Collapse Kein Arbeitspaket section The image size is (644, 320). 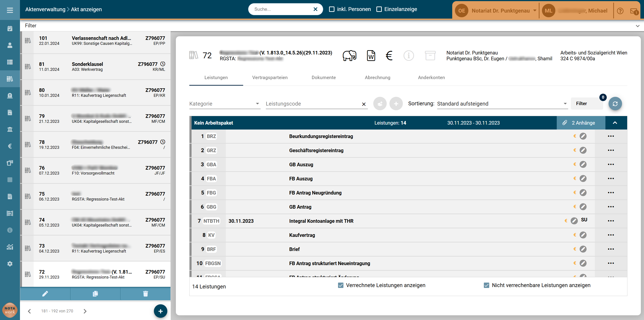click(615, 123)
